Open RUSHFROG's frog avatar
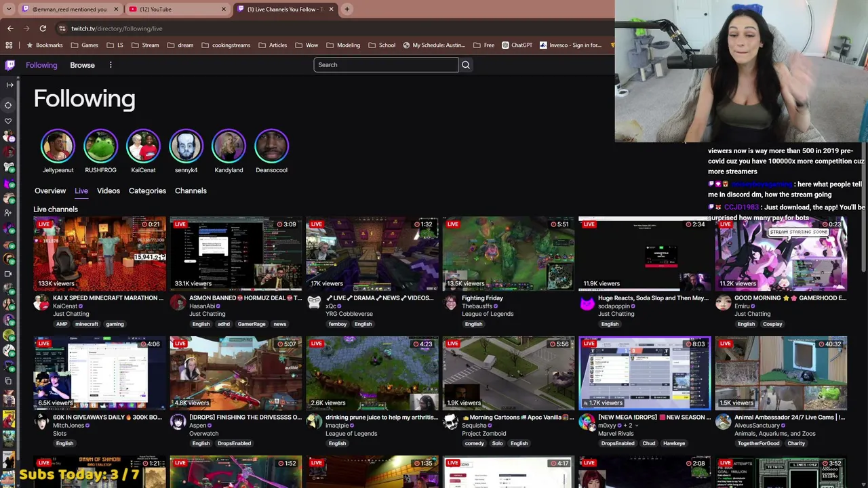Image resolution: width=868 pixels, height=488 pixels. click(x=100, y=146)
